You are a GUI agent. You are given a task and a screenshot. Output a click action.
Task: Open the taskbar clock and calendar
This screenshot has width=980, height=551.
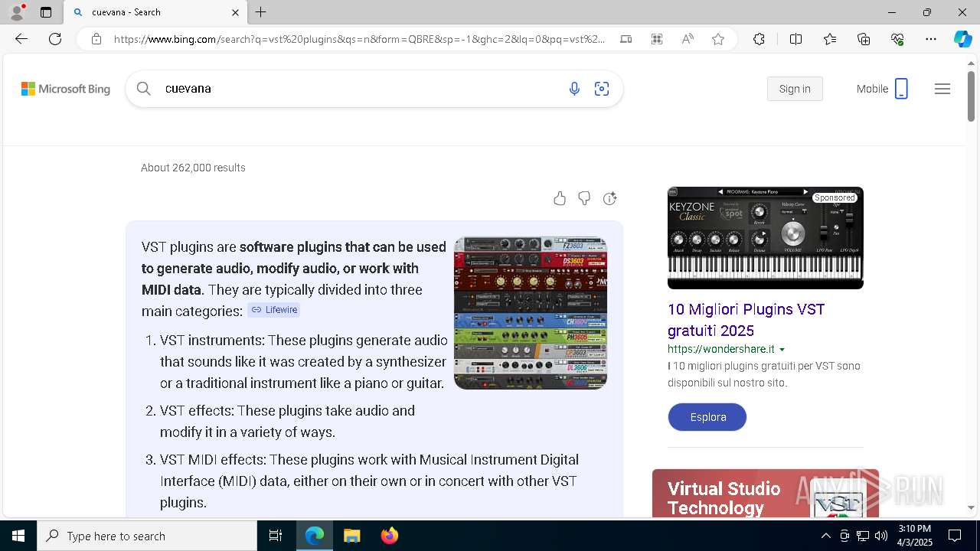[x=915, y=536]
